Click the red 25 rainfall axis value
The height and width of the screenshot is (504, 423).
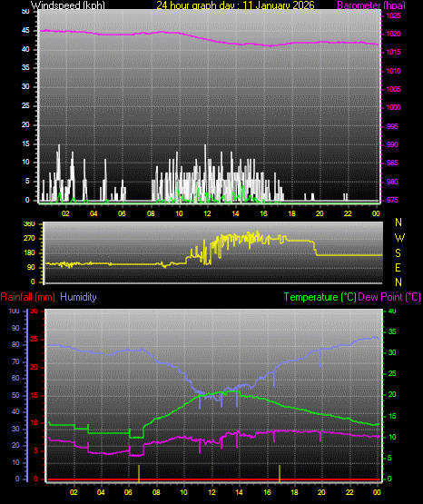pyautogui.click(x=34, y=339)
